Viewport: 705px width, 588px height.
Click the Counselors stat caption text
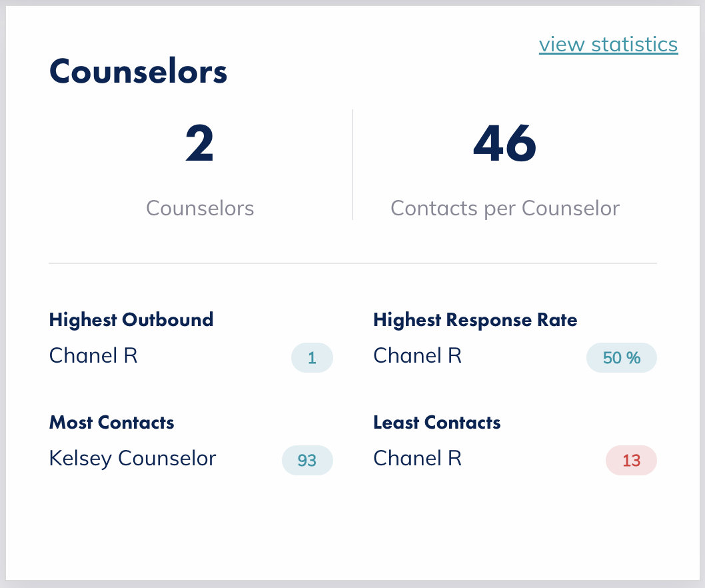[x=199, y=208]
